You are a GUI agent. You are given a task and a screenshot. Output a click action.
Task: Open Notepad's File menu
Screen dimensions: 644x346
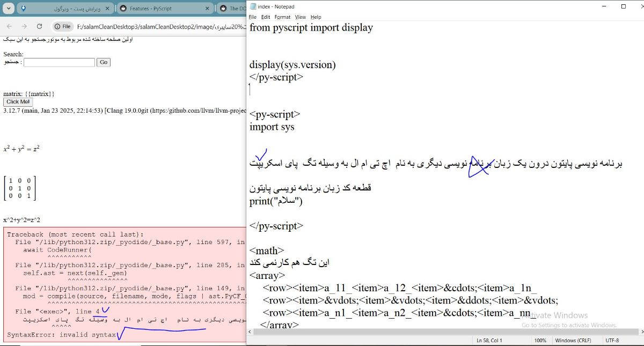(252, 17)
